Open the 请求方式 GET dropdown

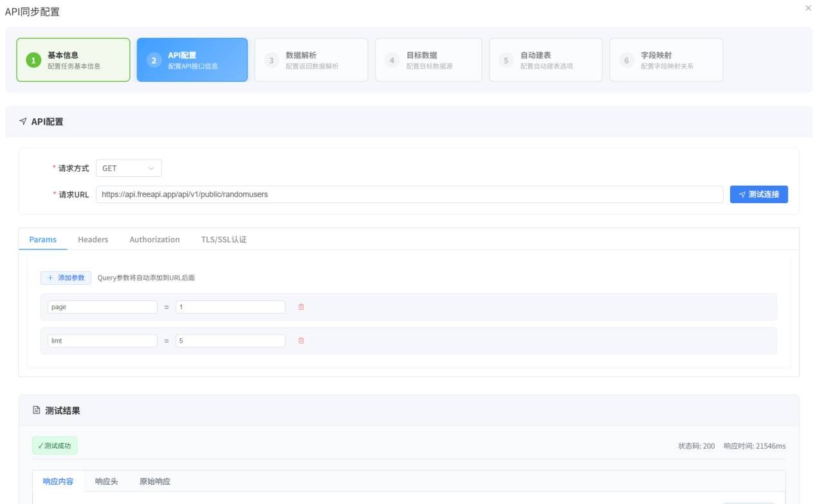[129, 168]
